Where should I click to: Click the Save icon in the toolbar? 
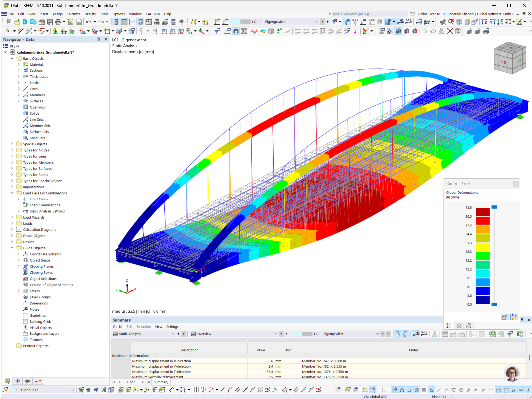pyautogui.click(x=50, y=21)
